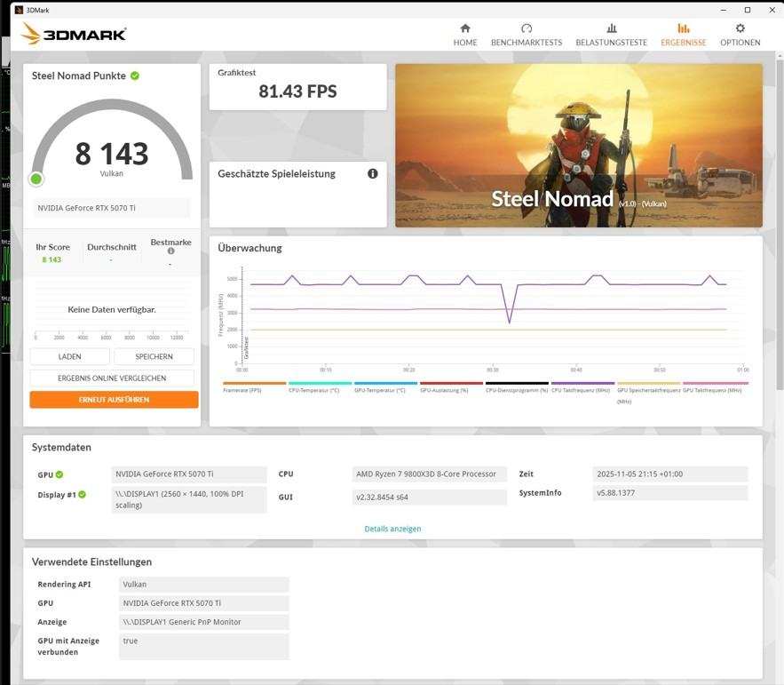Click the Systemdaten heading
784x685 pixels.
pos(61,447)
